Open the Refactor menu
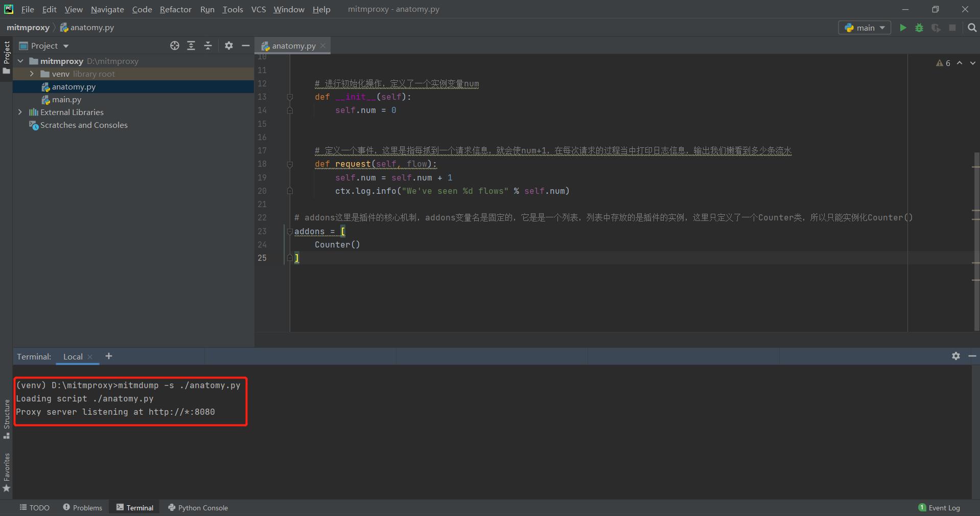Image resolution: width=980 pixels, height=516 pixels. (175, 9)
